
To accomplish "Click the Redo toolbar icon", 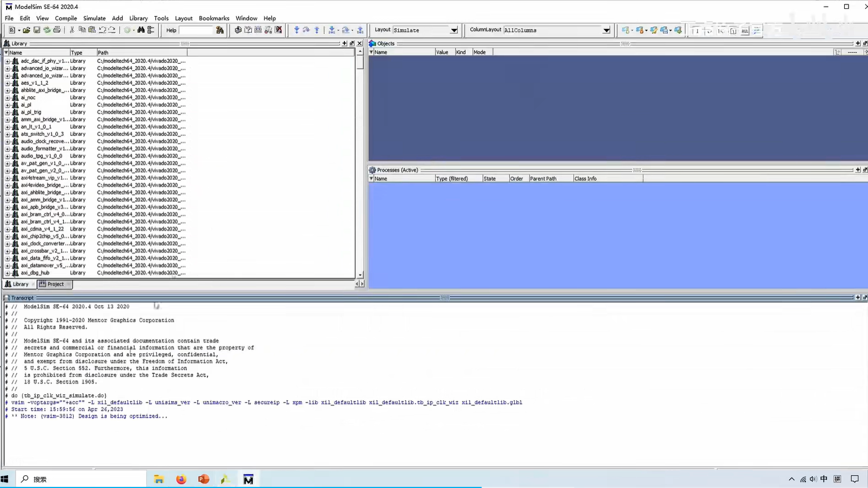I will coord(112,30).
